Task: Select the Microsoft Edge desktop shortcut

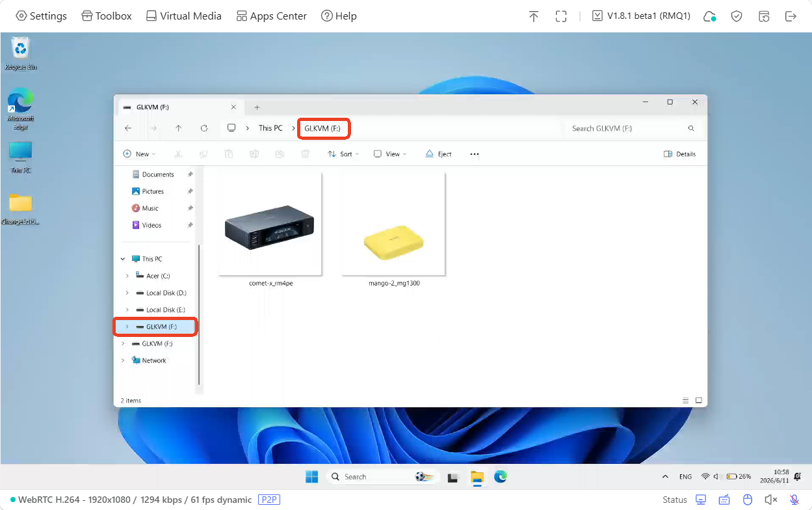Action: [21, 109]
